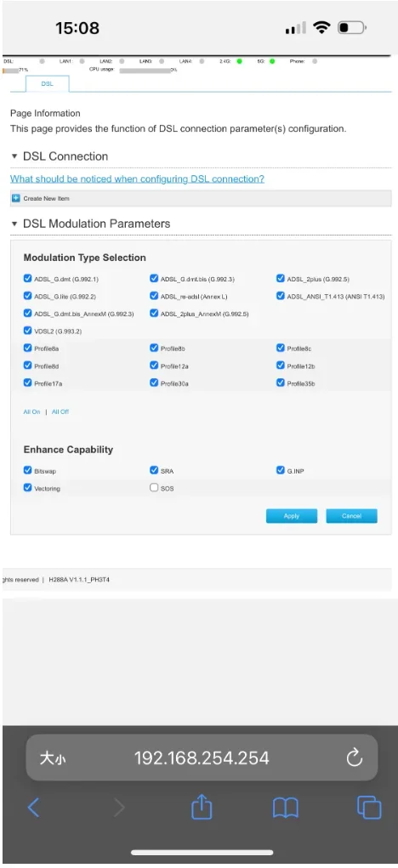
Task: Uncheck ADSL_2plus_AnnexM checkbox
Action: 154,314
